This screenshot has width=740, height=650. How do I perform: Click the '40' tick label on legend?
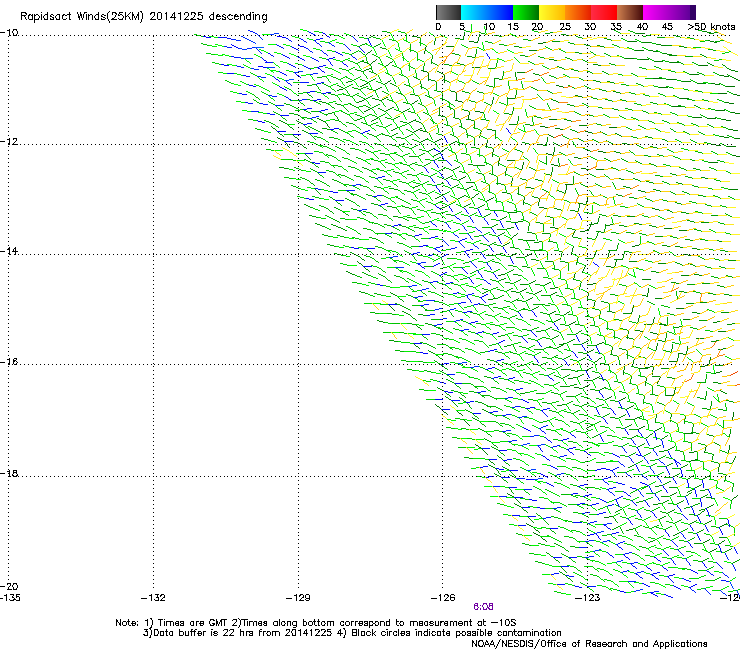642,27
